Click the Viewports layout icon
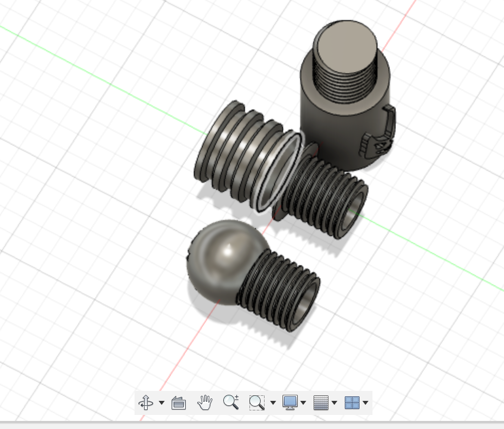 pyautogui.click(x=352, y=403)
